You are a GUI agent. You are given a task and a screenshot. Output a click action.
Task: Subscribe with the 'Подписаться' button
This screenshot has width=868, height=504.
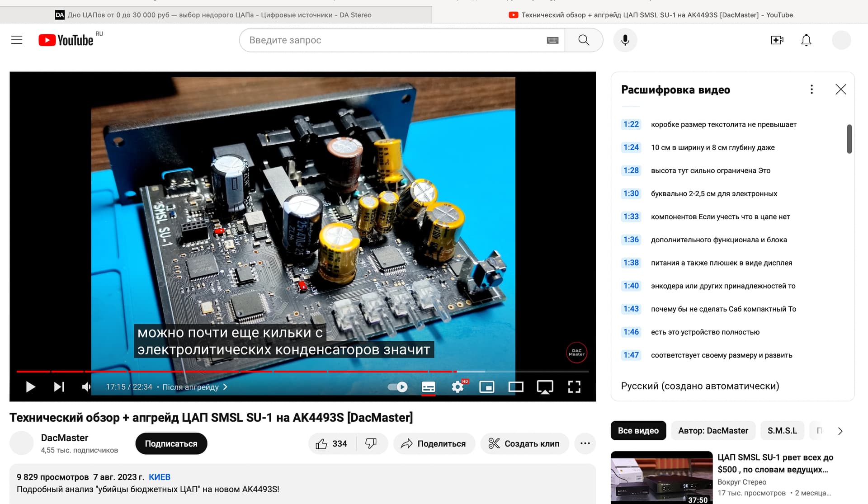coord(171,444)
